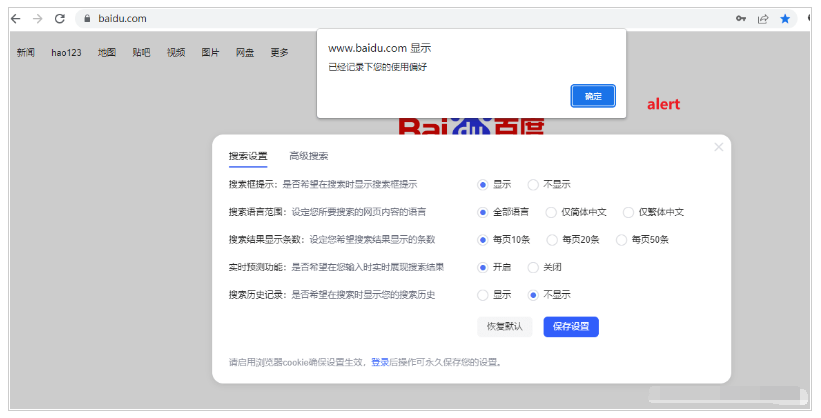The width and height of the screenshot is (821, 418).
Task: Select 开启 for 实时预测功能
Action: tap(483, 268)
